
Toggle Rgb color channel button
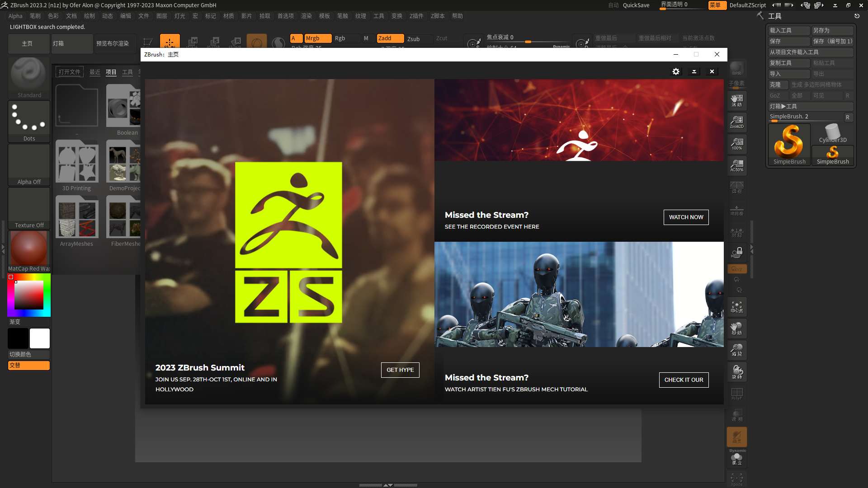pos(340,38)
